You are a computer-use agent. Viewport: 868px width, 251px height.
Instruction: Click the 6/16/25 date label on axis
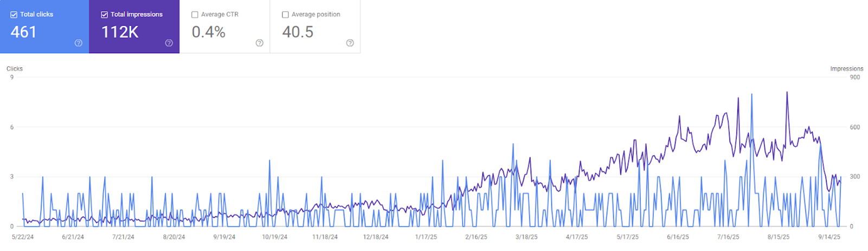coord(678,237)
